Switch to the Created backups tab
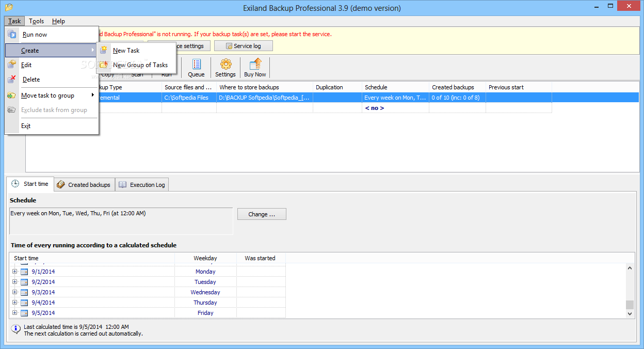This screenshot has height=349, width=644. click(84, 185)
